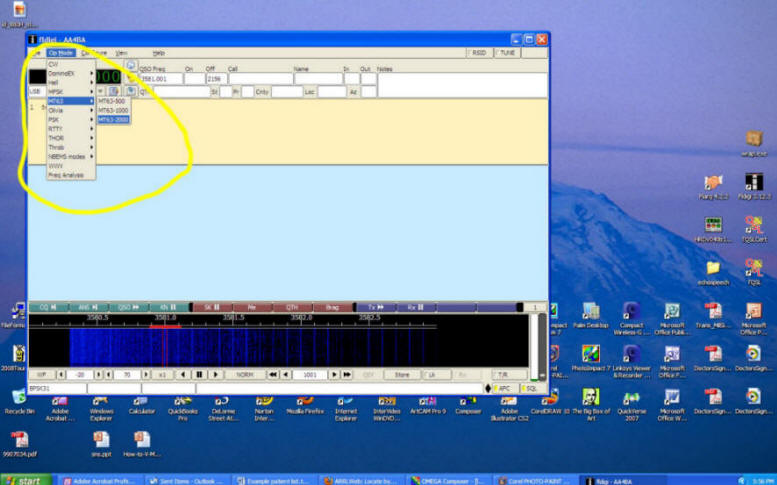The width and height of the screenshot is (777, 485).
Task: Click the Rx macro button
Action: (416, 308)
